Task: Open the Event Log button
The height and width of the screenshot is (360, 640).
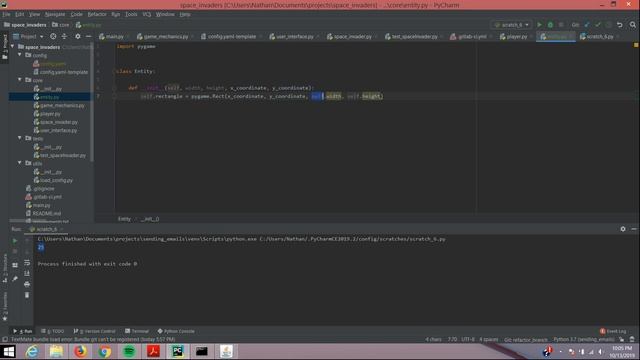Action: 613,331
